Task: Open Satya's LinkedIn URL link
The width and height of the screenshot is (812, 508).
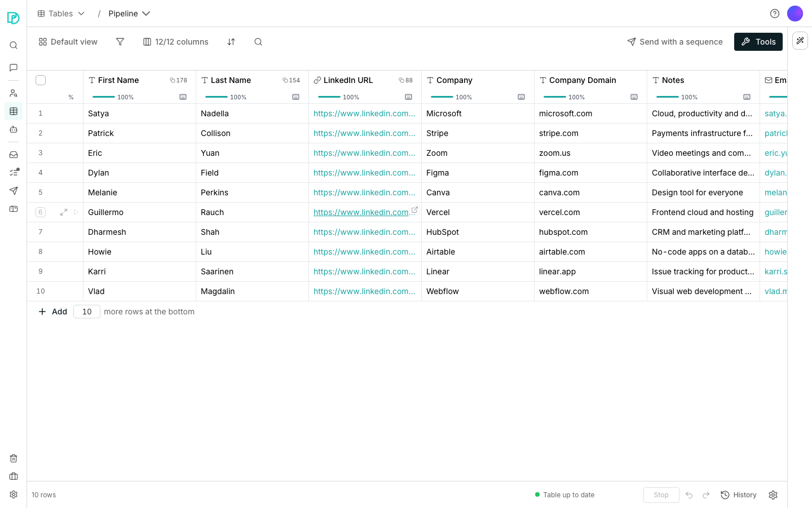Action: (364, 113)
